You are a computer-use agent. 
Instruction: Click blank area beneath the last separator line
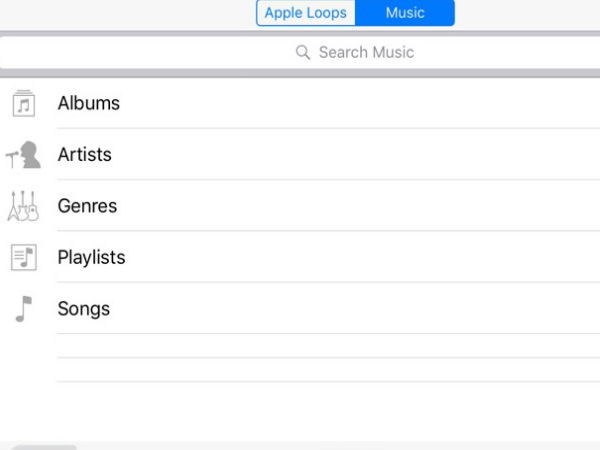point(300,410)
